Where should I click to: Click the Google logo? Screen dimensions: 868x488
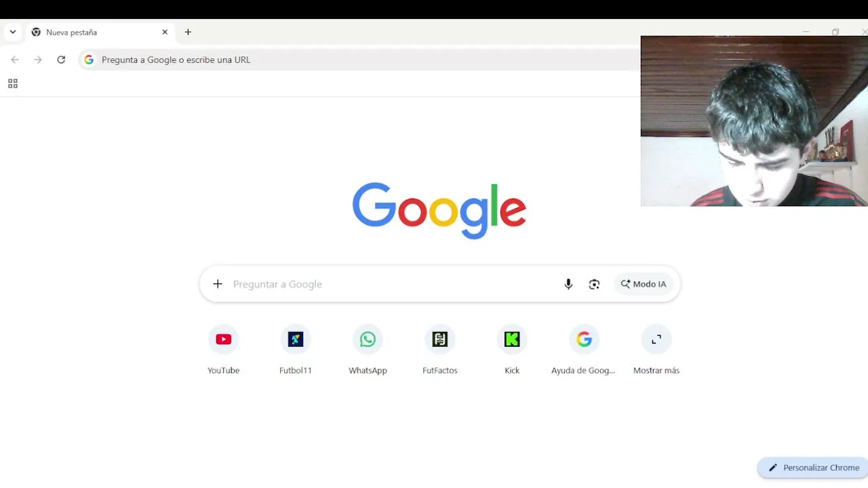(439, 210)
